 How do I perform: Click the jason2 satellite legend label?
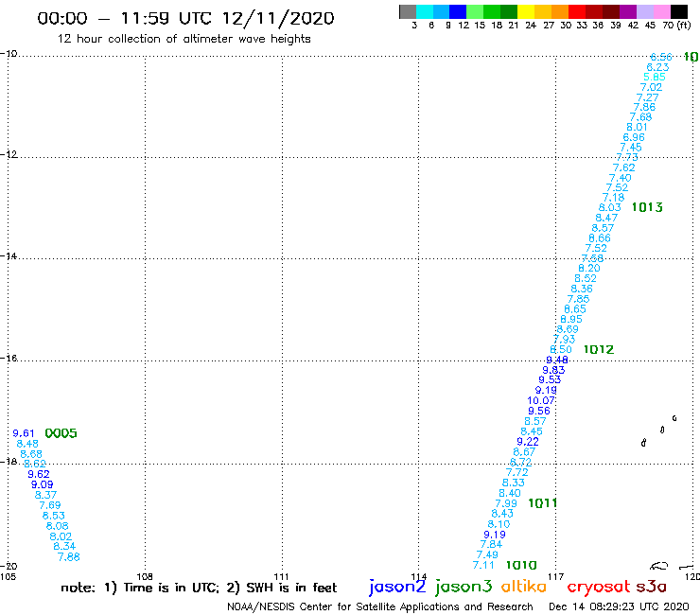(x=397, y=587)
